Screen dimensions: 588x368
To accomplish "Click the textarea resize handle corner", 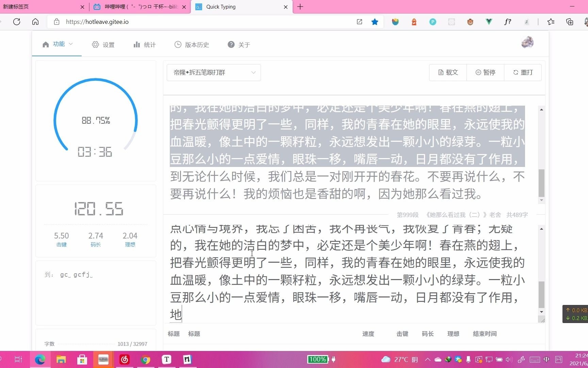I will tap(542, 320).
